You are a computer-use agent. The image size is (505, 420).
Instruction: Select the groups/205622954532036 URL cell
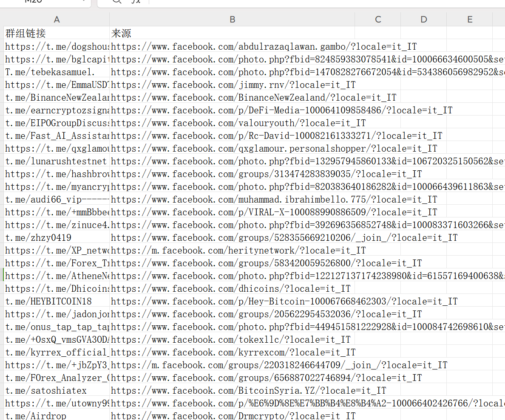232,314
